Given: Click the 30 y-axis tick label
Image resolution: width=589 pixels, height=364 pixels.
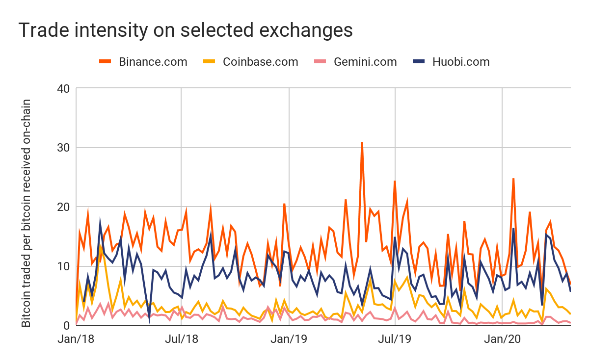Looking at the screenshot, I should [64, 148].
